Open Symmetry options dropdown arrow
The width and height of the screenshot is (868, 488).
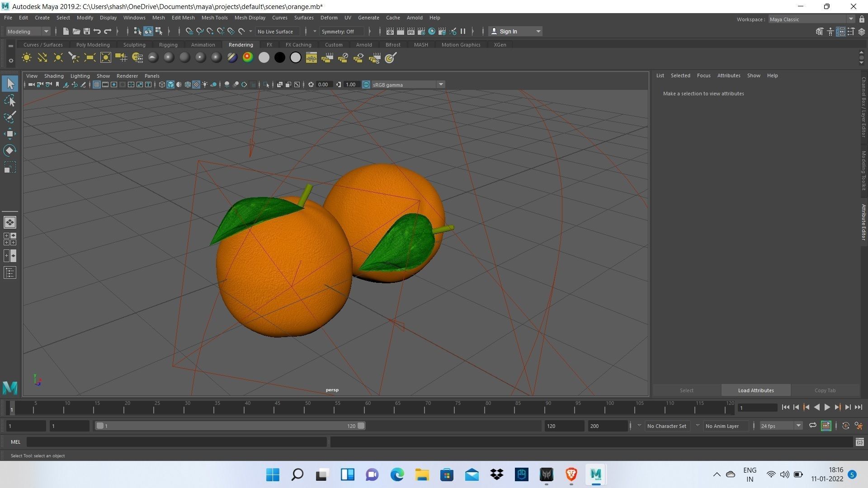pos(315,31)
